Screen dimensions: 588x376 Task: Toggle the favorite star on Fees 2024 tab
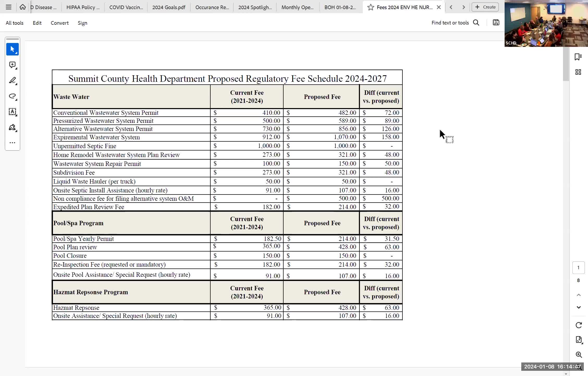coord(370,7)
